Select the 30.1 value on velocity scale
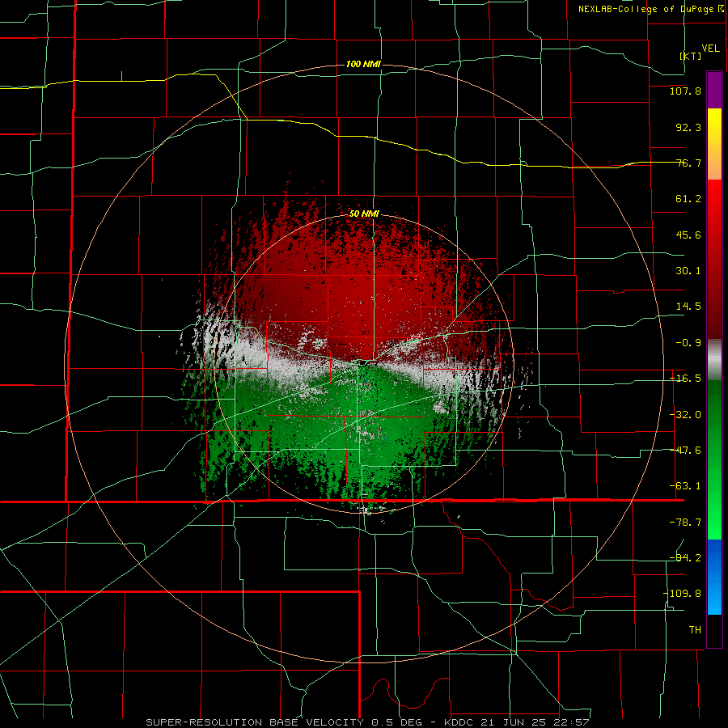728x728 pixels. 688,271
